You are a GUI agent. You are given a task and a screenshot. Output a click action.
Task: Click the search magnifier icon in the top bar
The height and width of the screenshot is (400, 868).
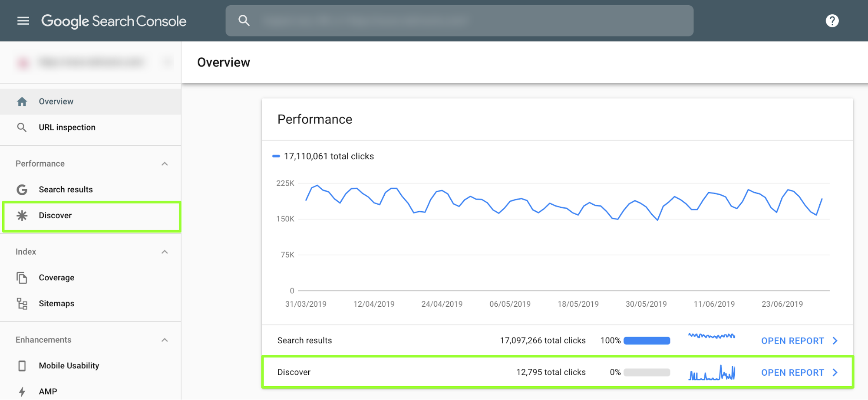(x=244, y=20)
